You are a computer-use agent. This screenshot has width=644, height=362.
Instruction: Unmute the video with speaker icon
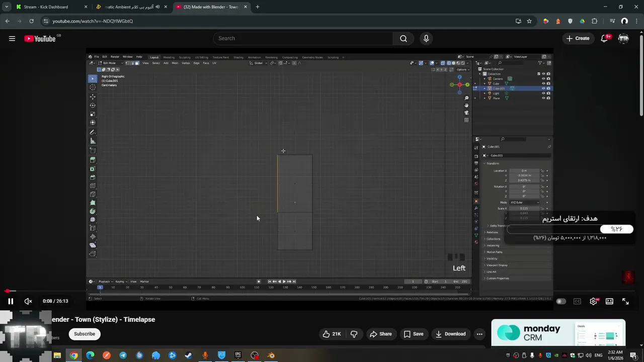tap(28, 301)
